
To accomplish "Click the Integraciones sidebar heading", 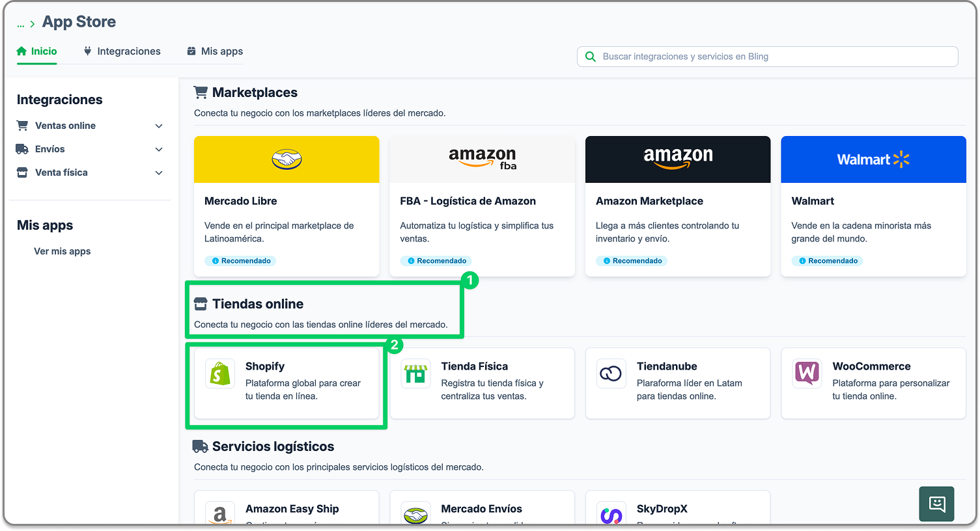I will click(x=60, y=100).
